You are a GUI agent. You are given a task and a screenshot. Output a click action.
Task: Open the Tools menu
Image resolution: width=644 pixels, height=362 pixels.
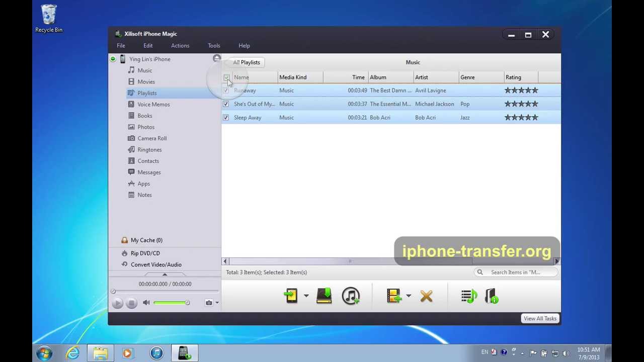214,46
